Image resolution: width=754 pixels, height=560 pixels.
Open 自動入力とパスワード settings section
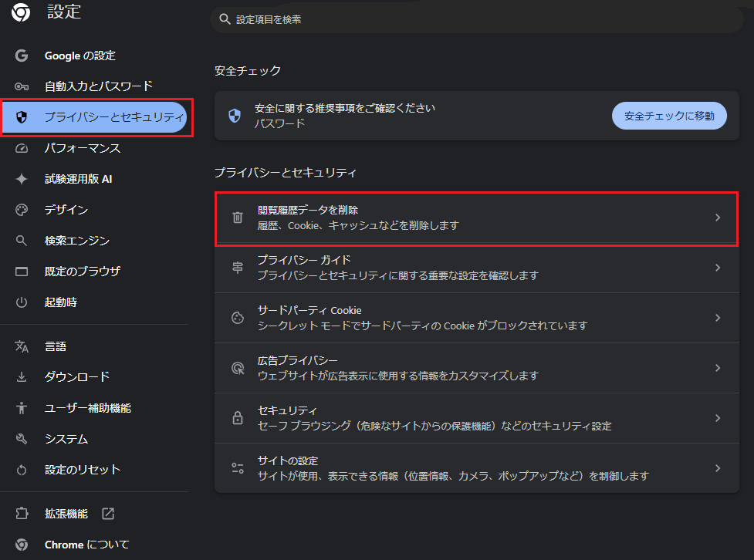[x=99, y=86]
